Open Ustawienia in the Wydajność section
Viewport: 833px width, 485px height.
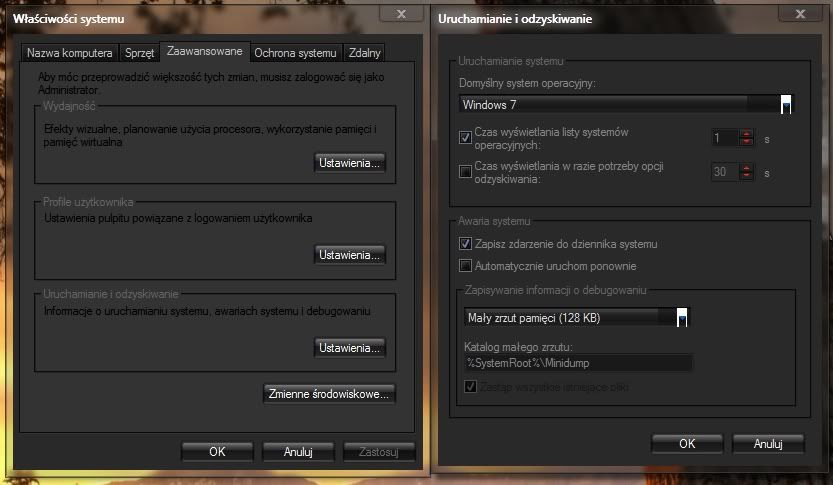point(349,162)
